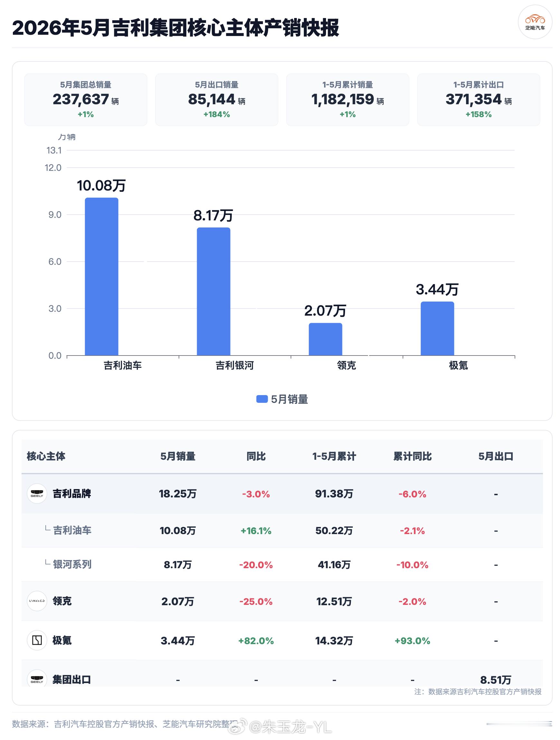Screen dimensions: 560x740
Task: Click the 吉利银河 bar in the chart
Action: coord(214,291)
